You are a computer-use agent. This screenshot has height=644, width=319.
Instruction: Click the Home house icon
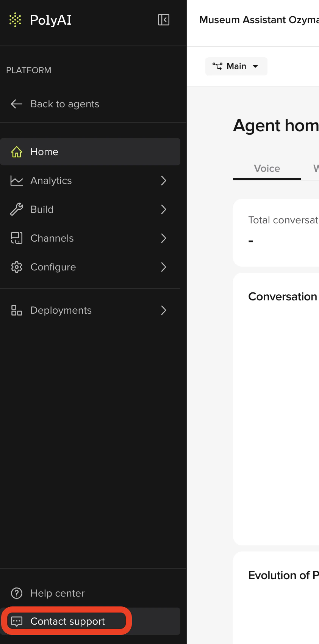click(17, 152)
